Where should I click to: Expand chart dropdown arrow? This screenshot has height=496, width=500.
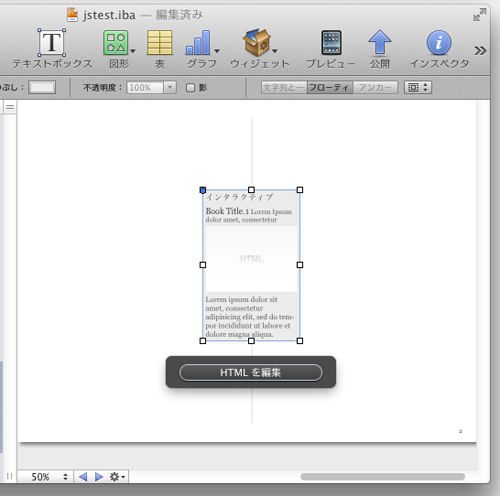(x=217, y=51)
